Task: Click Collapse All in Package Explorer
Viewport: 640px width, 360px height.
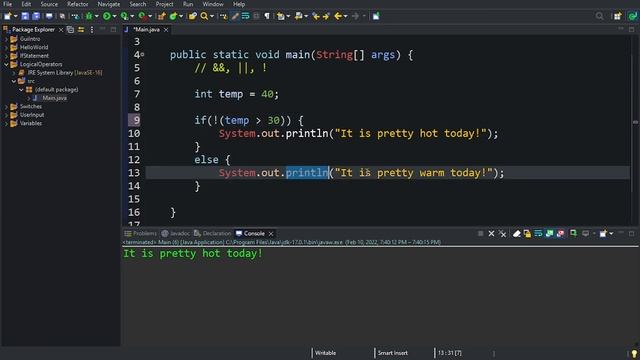Action: (70, 29)
